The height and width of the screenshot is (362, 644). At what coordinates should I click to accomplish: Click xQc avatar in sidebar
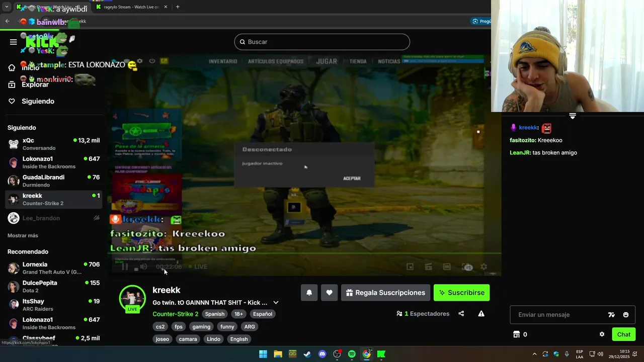14,144
